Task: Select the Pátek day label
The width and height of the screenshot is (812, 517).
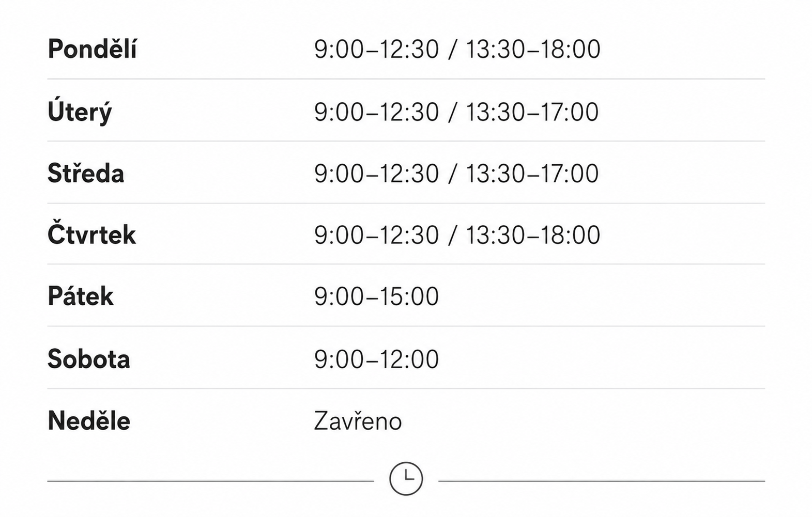Action: pyautogui.click(x=80, y=296)
